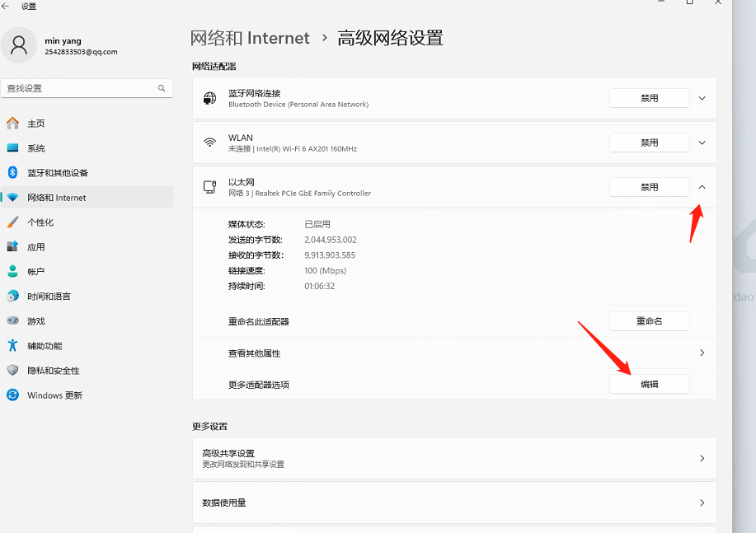Click the search magnifier icon
This screenshot has height=533, width=756.
162,88
